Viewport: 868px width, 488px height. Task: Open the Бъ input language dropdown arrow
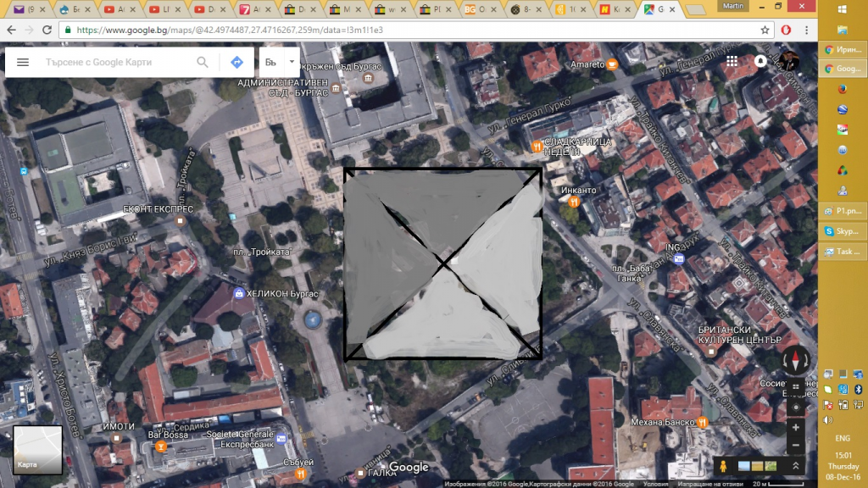(292, 61)
